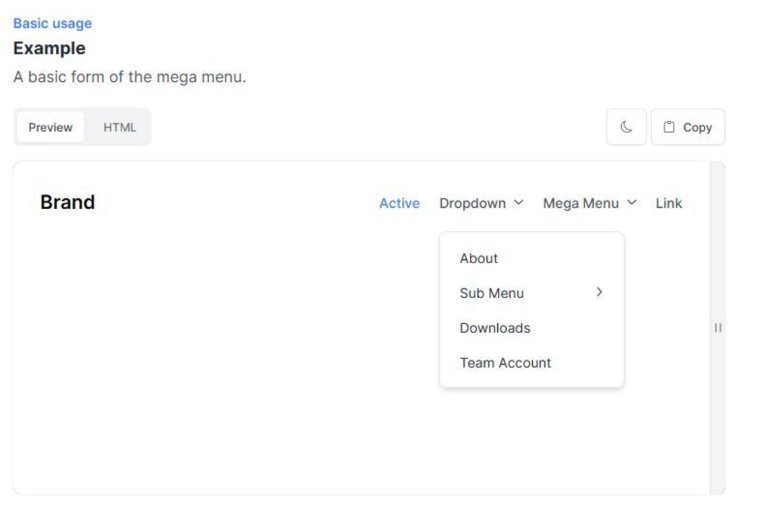
Task: Choose About from the dropdown
Action: (479, 258)
